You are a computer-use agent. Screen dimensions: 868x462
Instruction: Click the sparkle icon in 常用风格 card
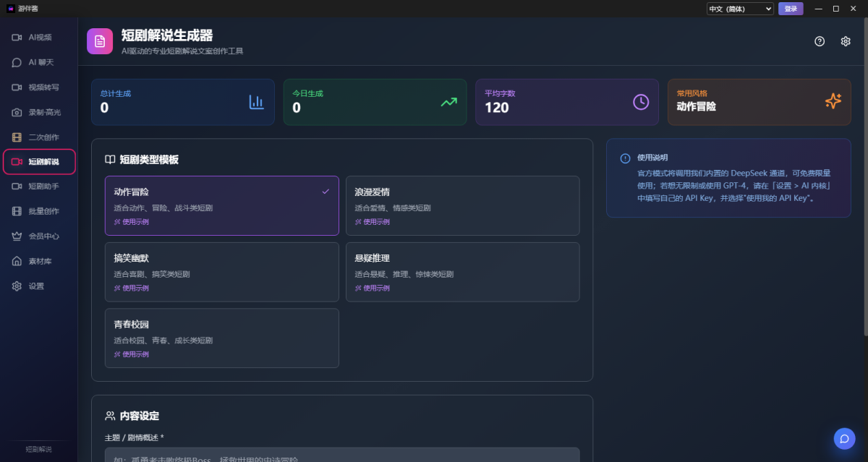[x=833, y=102]
